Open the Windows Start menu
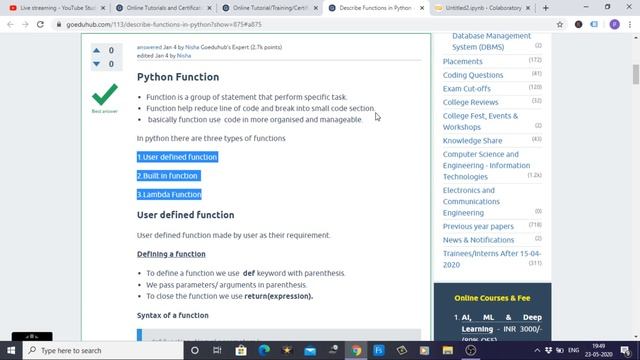The width and height of the screenshot is (640, 360). [x=11, y=350]
